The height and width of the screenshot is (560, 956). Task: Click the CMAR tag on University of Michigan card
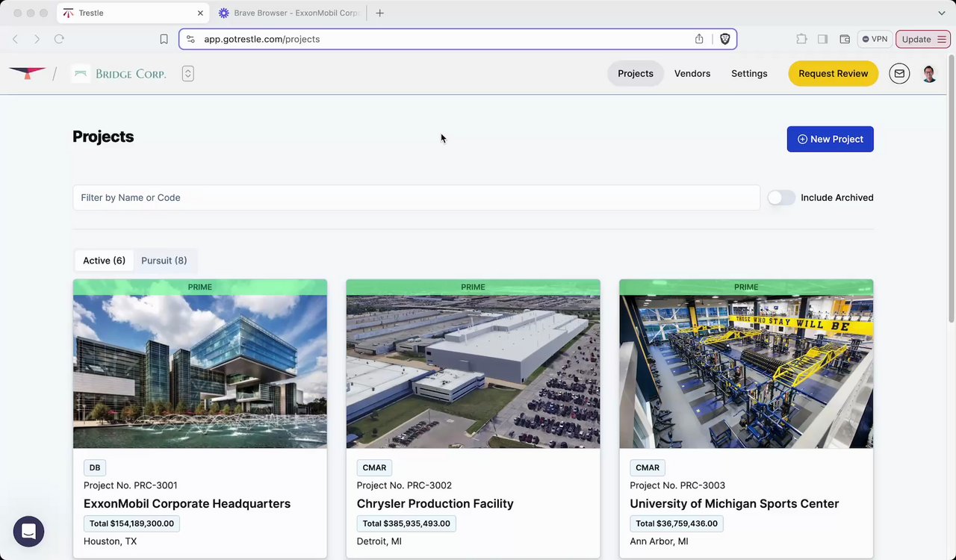click(648, 468)
